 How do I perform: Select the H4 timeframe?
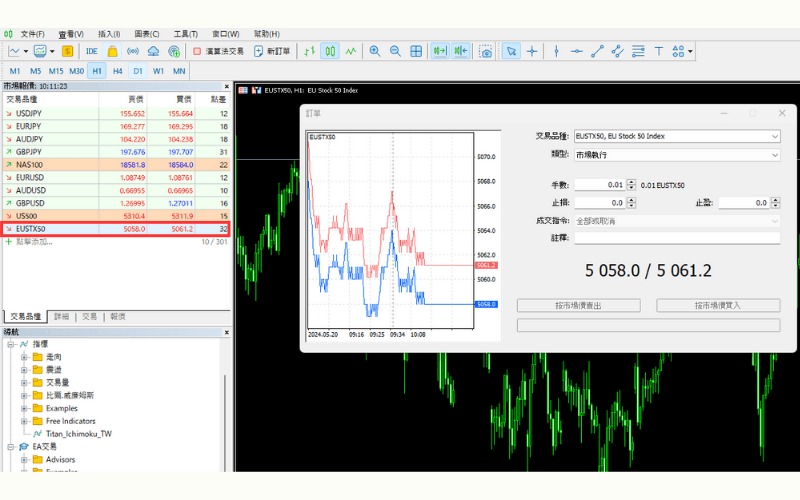point(117,71)
